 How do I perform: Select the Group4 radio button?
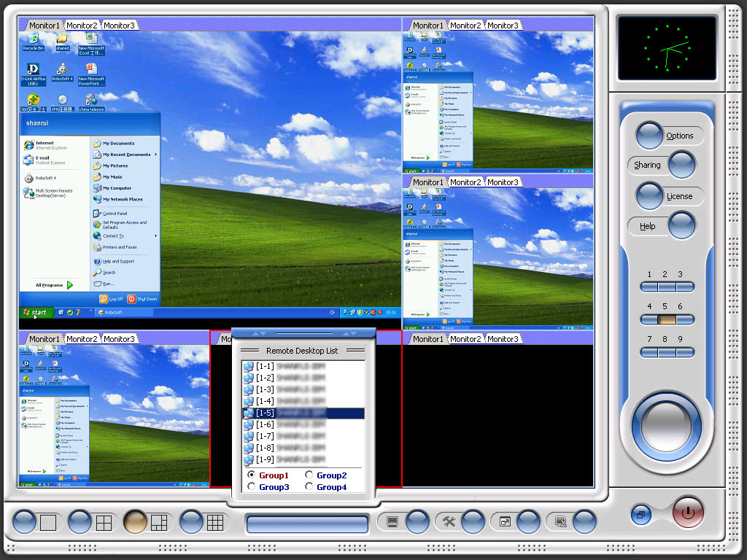[309, 486]
